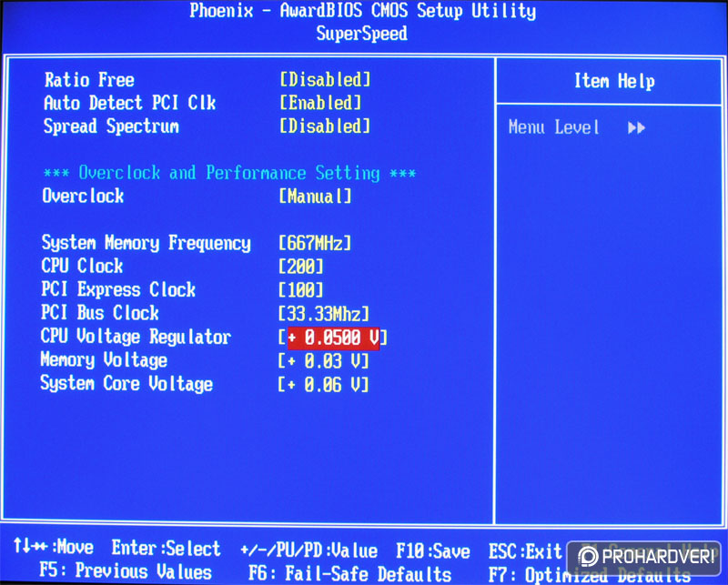Click the Menu Level text
The image size is (728, 585).
tap(553, 127)
